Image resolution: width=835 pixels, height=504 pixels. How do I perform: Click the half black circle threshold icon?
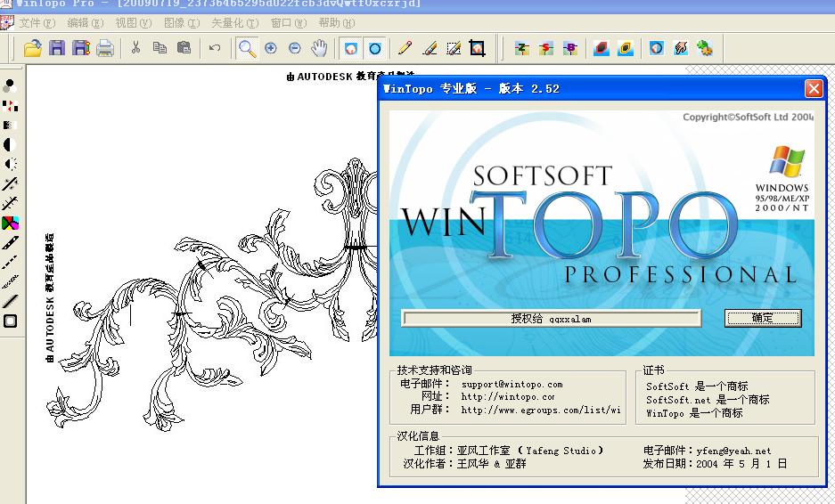click(10, 145)
